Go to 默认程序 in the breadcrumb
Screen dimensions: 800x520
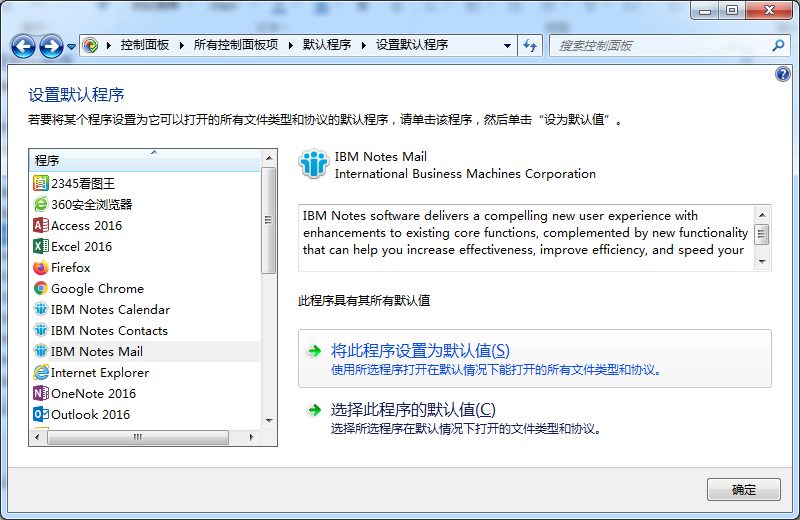327,45
